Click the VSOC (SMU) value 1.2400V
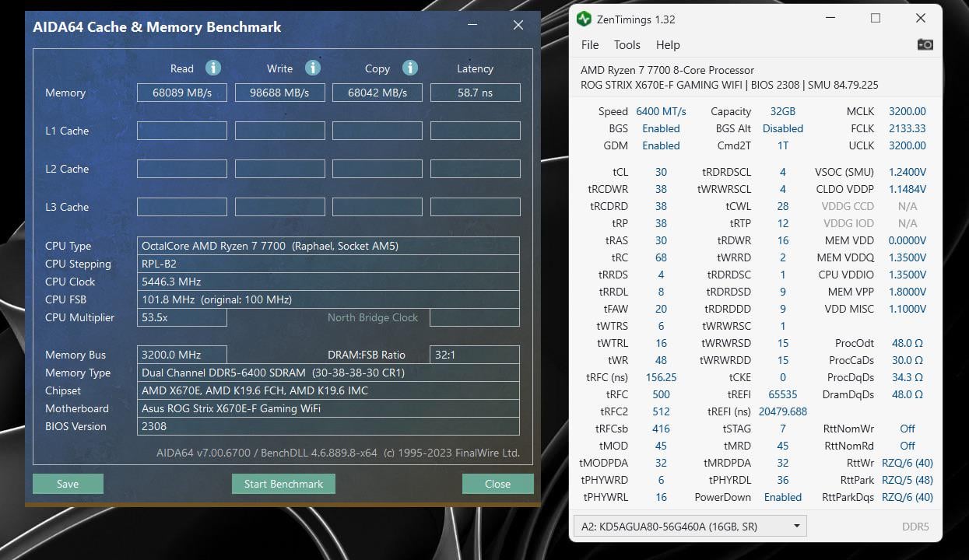The image size is (969, 560). point(907,172)
